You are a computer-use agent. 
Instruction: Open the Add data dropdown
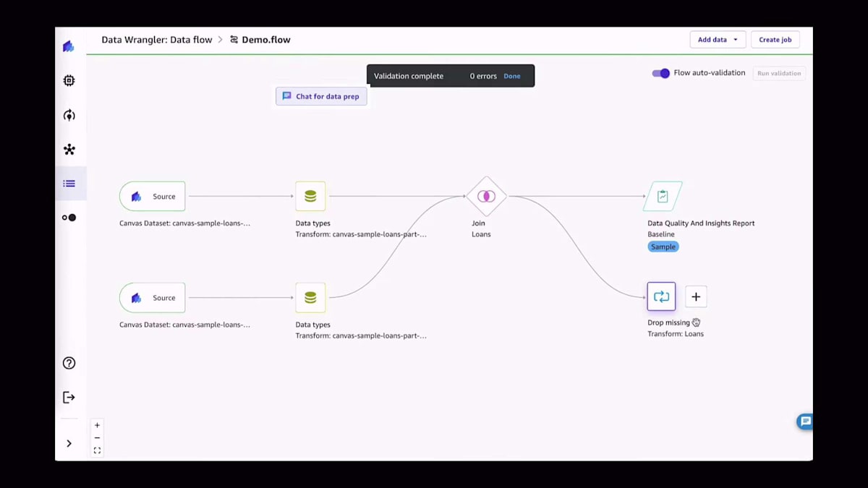(x=718, y=40)
